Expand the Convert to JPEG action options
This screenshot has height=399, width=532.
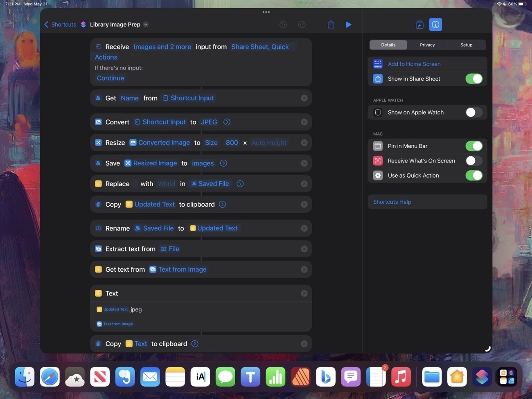click(x=227, y=122)
